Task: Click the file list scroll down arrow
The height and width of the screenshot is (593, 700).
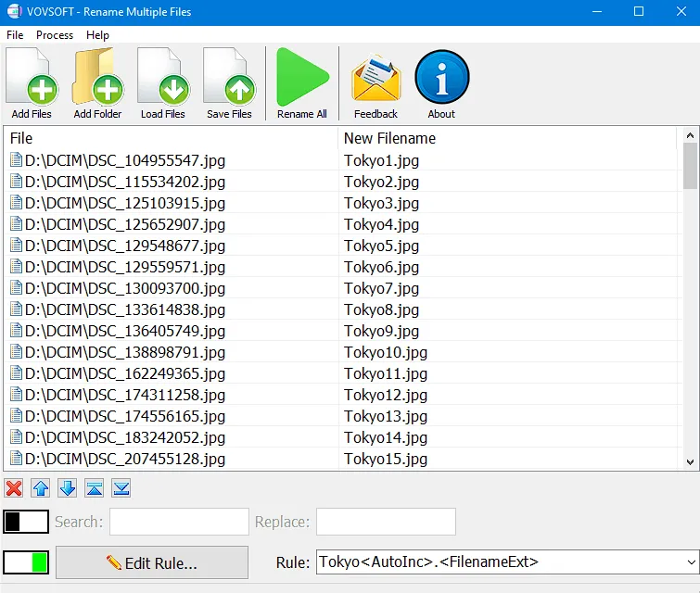Action: tap(690, 461)
